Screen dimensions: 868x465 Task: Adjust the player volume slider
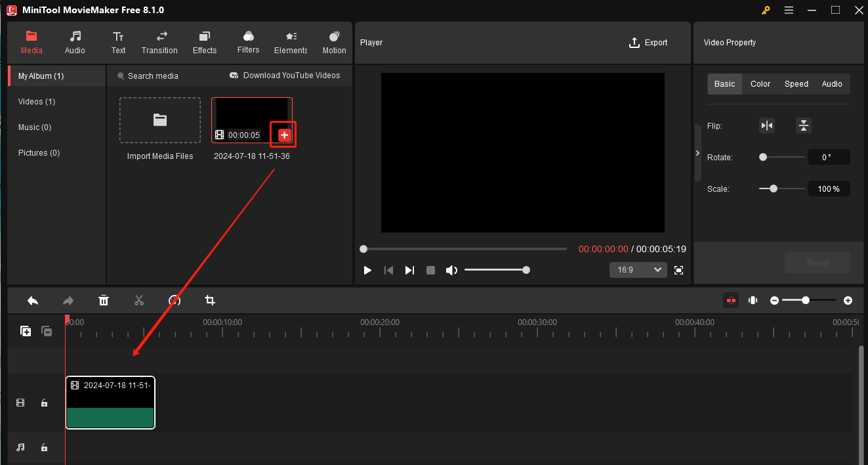pos(497,270)
